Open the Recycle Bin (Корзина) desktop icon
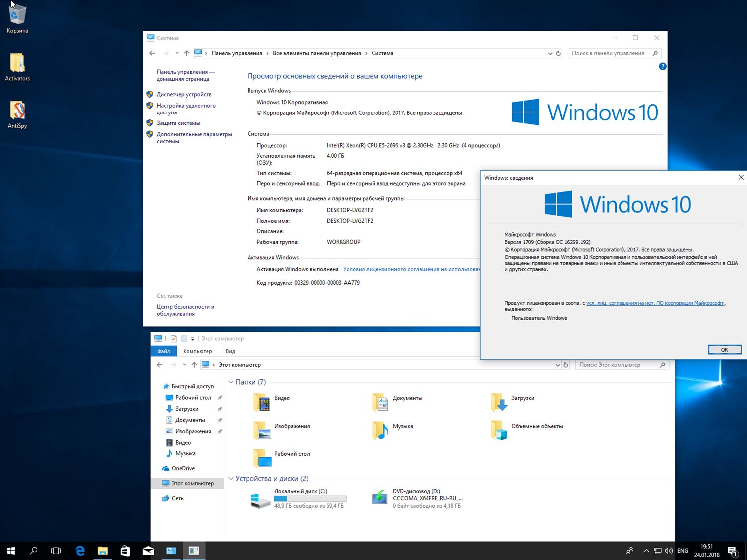 pos(17,17)
